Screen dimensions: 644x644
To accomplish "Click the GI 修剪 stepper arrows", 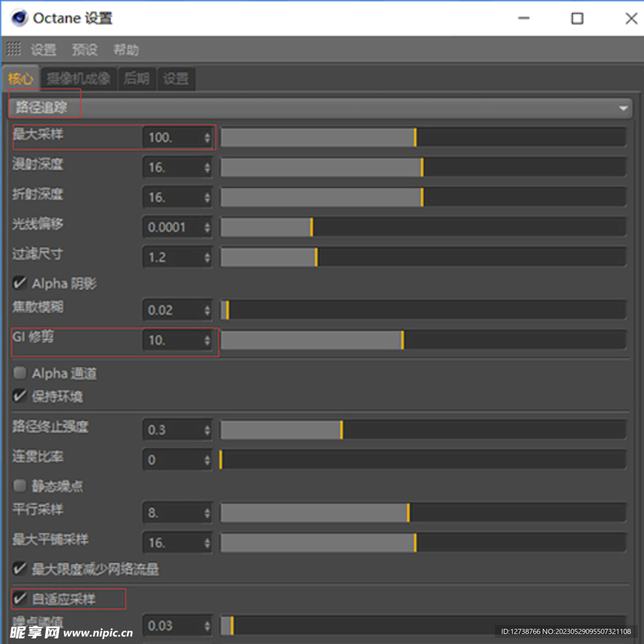I will (x=208, y=340).
